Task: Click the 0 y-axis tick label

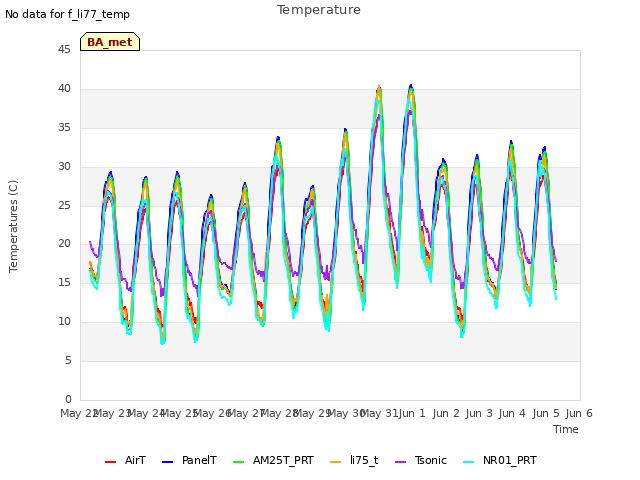Action: [68, 399]
